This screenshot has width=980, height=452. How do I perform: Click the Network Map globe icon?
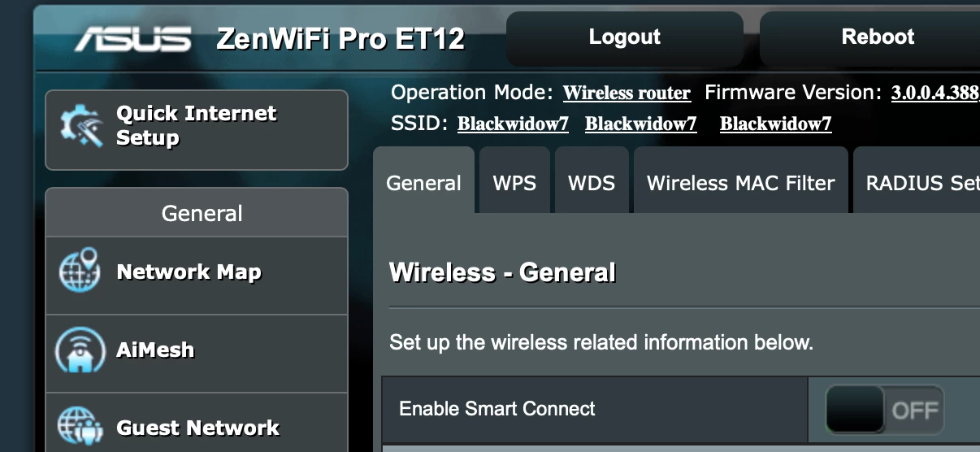[80, 271]
